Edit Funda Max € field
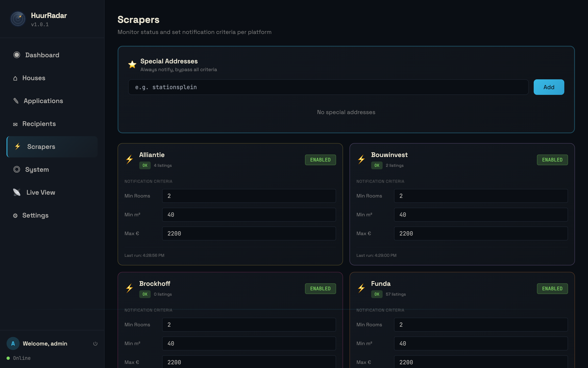 [x=481, y=362]
